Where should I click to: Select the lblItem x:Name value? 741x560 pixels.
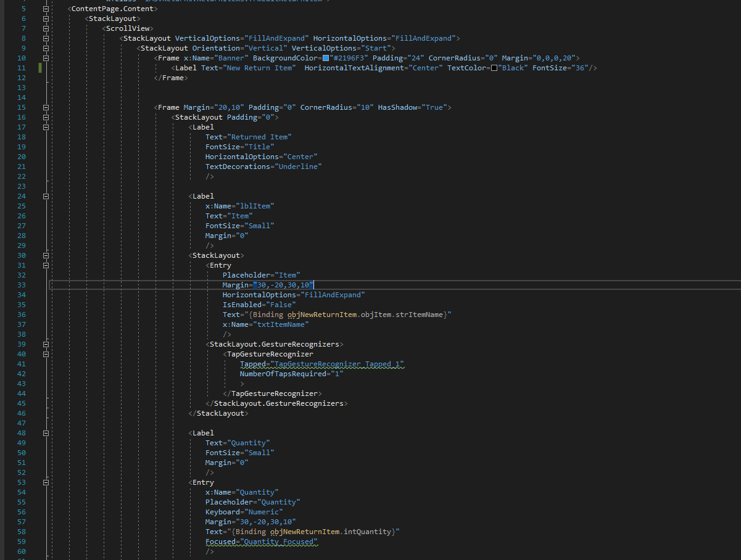[x=255, y=205]
